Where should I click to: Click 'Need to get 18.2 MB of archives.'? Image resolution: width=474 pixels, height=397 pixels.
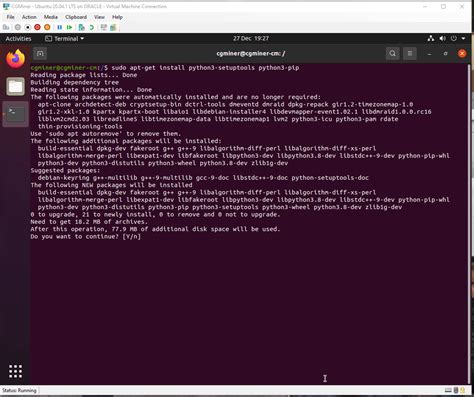click(89, 222)
